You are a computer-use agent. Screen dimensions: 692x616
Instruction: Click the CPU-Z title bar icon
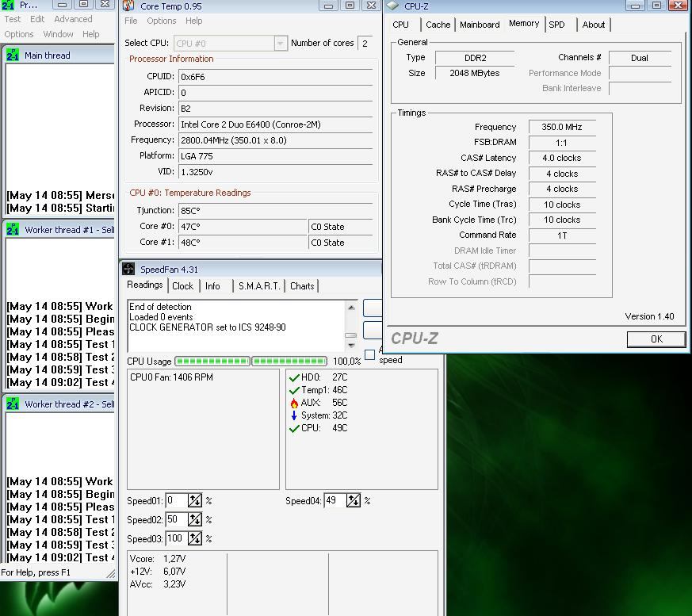pyautogui.click(x=393, y=6)
